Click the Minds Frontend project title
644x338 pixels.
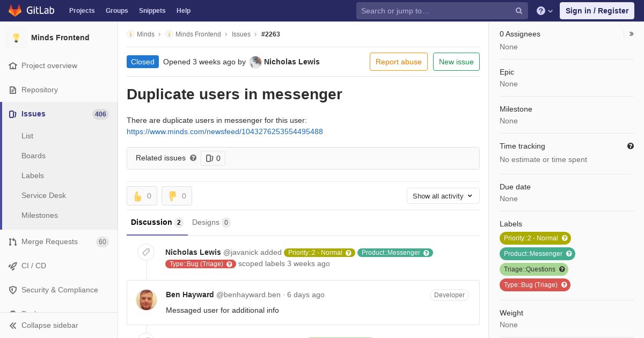[60, 38]
